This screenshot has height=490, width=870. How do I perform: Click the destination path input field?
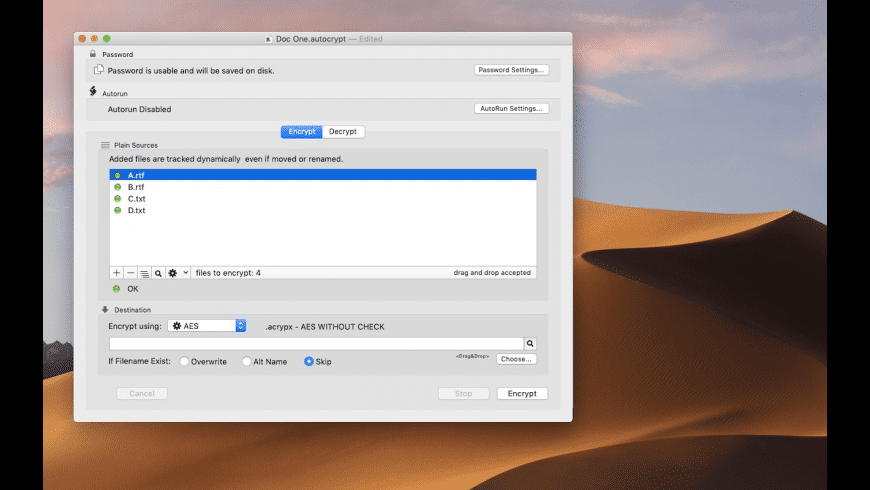(x=316, y=343)
